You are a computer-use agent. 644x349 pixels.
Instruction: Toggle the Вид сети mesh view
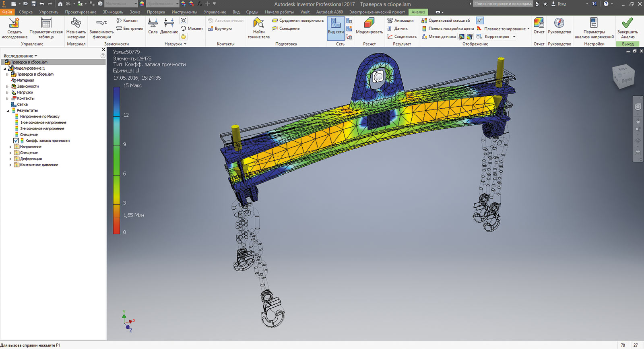pyautogui.click(x=336, y=28)
